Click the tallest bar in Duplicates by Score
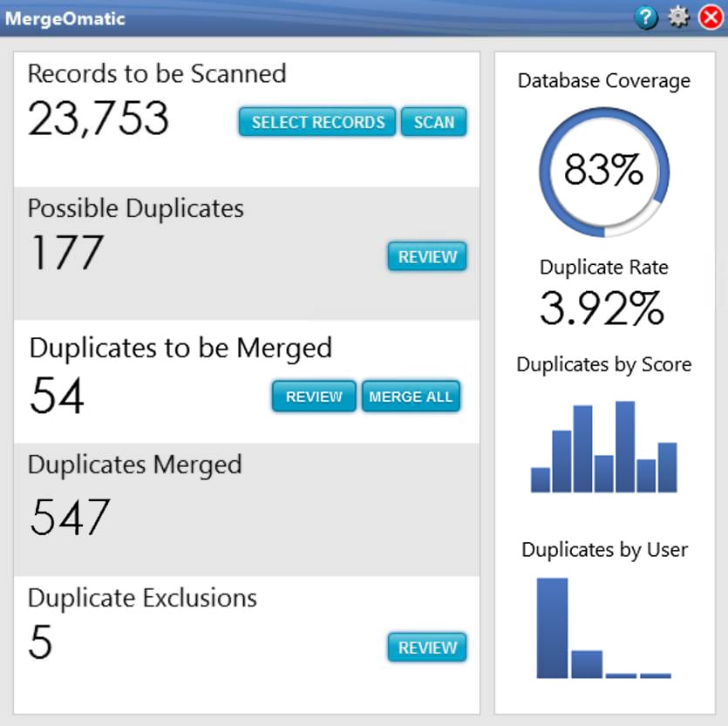 [x=624, y=446]
